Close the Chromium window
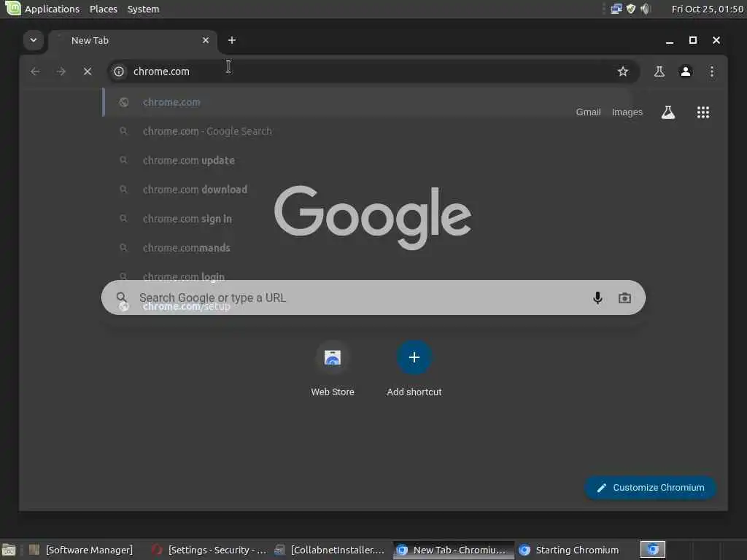The image size is (747, 560). click(716, 41)
